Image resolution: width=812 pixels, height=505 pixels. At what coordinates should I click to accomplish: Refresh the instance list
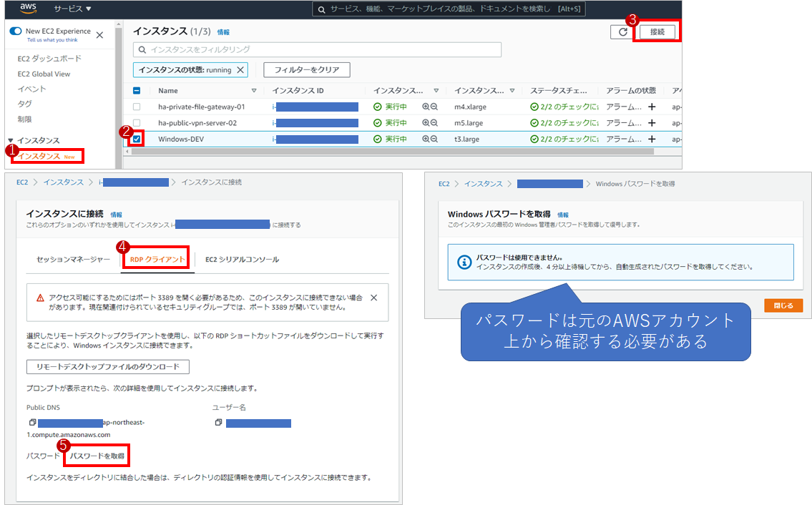click(x=622, y=31)
